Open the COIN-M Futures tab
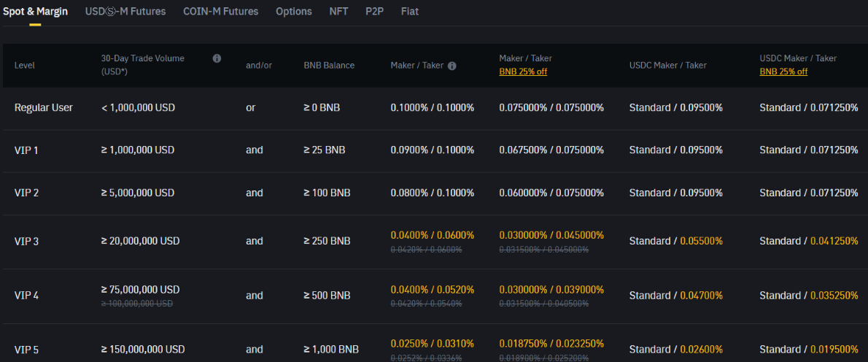 click(x=221, y=12)
